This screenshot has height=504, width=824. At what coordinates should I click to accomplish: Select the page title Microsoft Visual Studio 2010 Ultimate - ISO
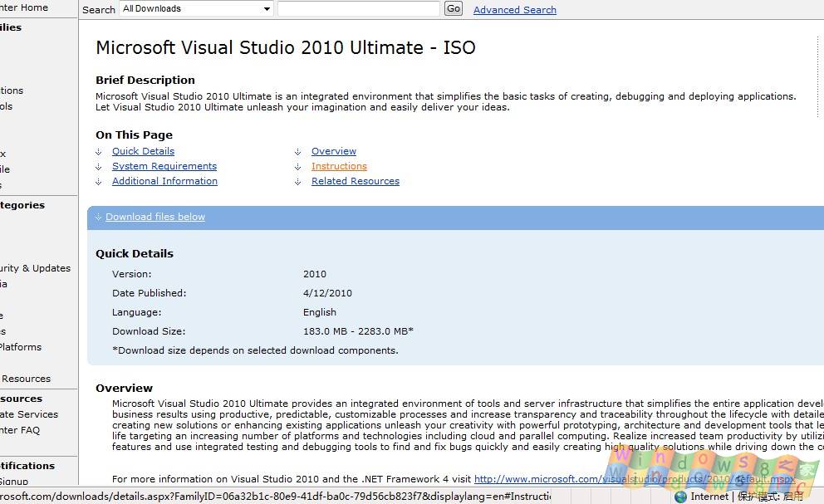[x=286, y=47]
